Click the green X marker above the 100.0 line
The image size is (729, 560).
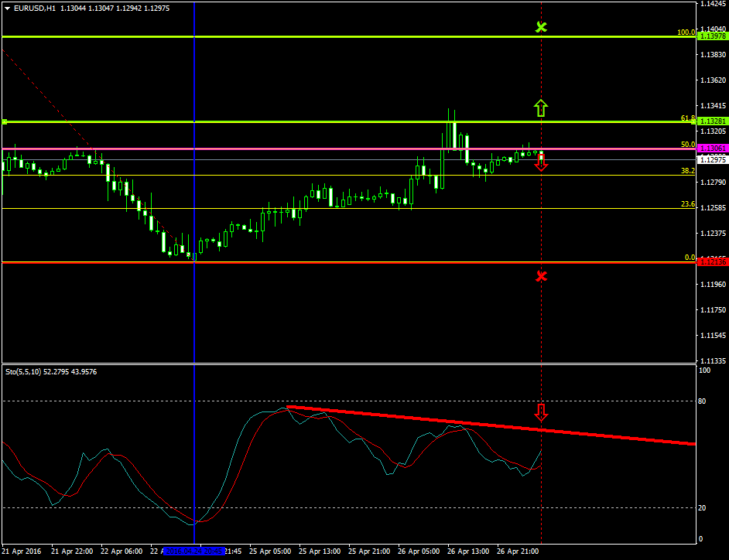[542, 26]
